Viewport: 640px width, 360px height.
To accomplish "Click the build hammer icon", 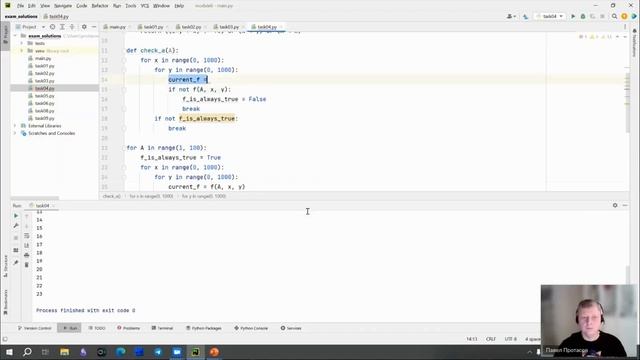I will (525, 16).
